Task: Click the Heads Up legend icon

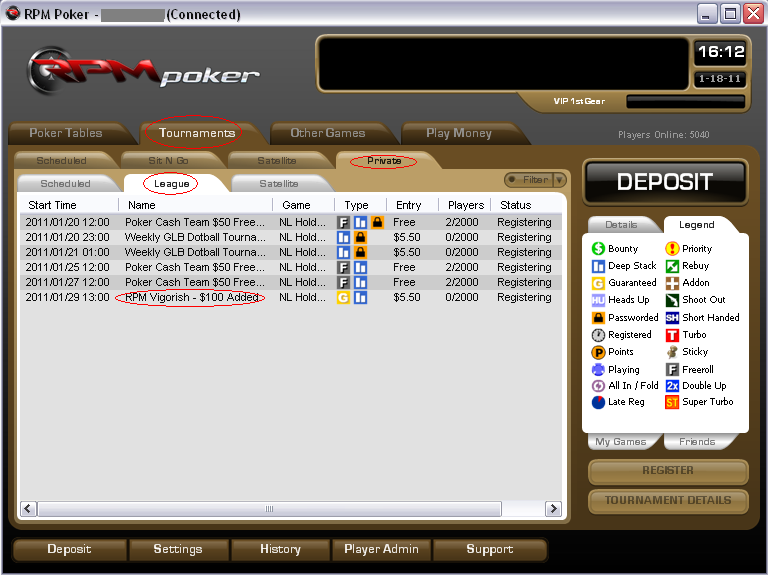Action: [598, 300]
